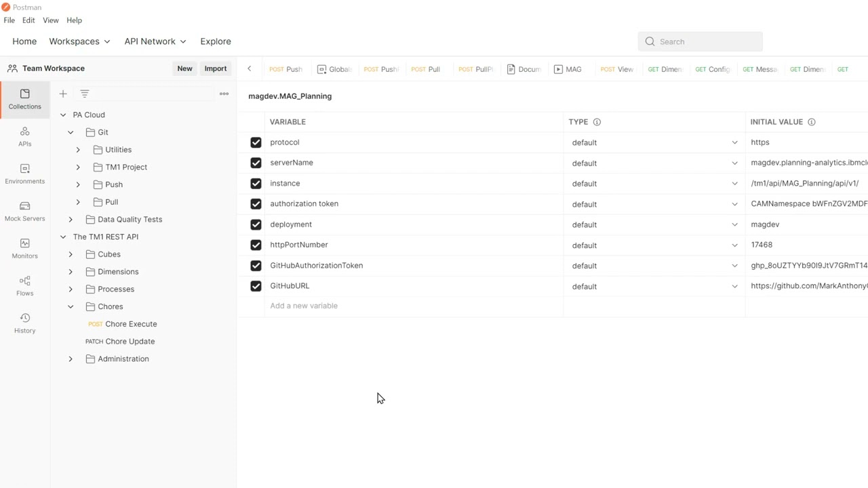Collapse the Chores folder

(71, 306)
